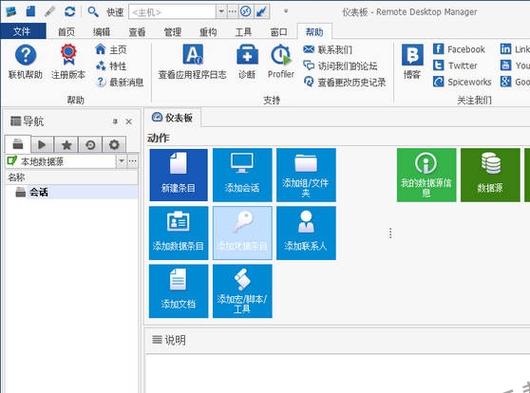Open 查看应用程序日志 application log
The height and width of the screenshot is (393, 530).
click(192, 62)
